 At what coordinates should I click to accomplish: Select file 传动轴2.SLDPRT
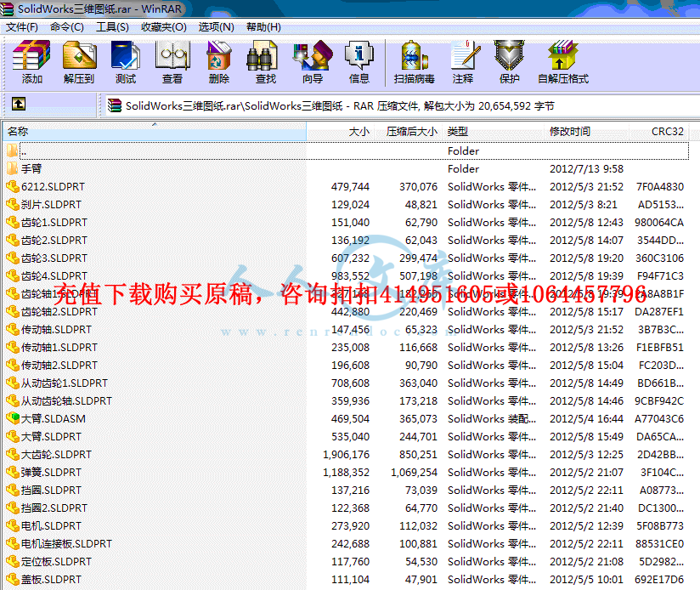59,366
